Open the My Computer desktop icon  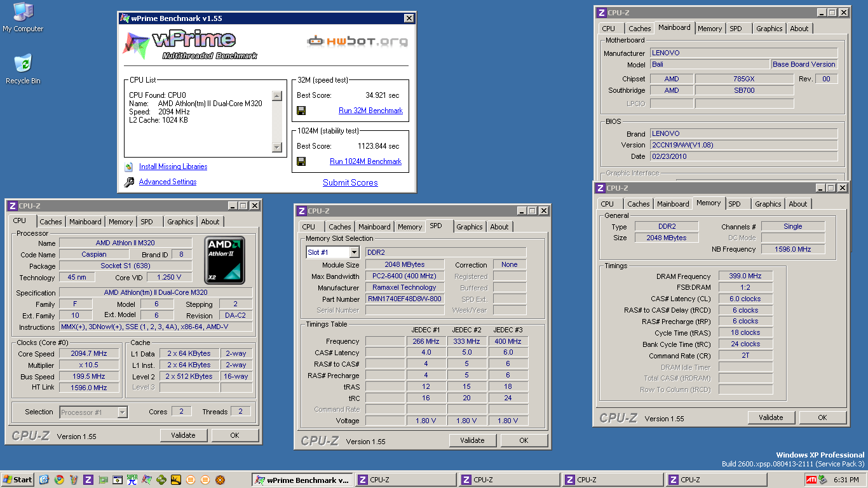[23, 17]
